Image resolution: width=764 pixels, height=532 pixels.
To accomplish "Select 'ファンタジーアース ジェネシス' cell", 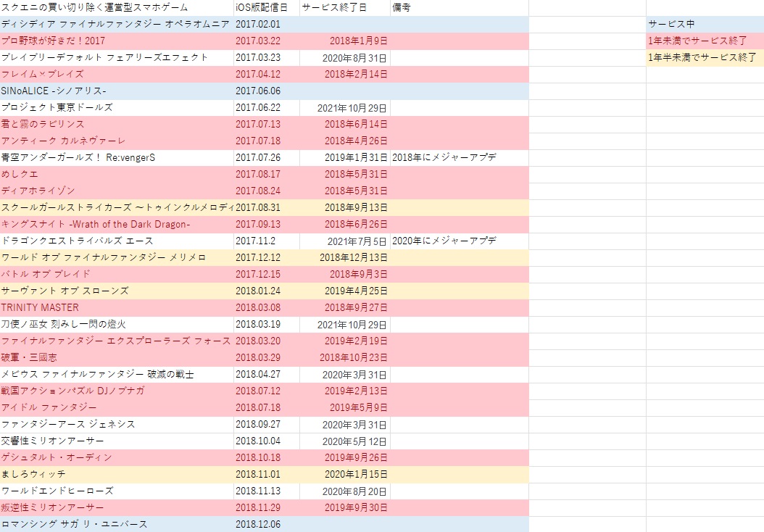I will click(x=117, y=424).
